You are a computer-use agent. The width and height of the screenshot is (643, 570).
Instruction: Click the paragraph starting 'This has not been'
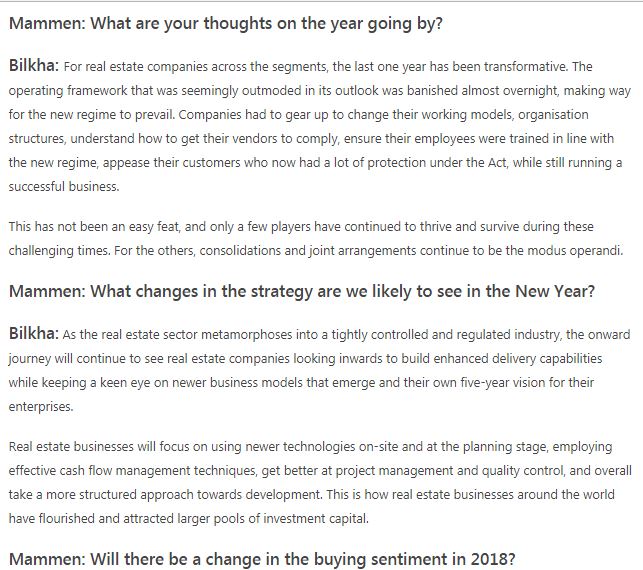[316, 238]
